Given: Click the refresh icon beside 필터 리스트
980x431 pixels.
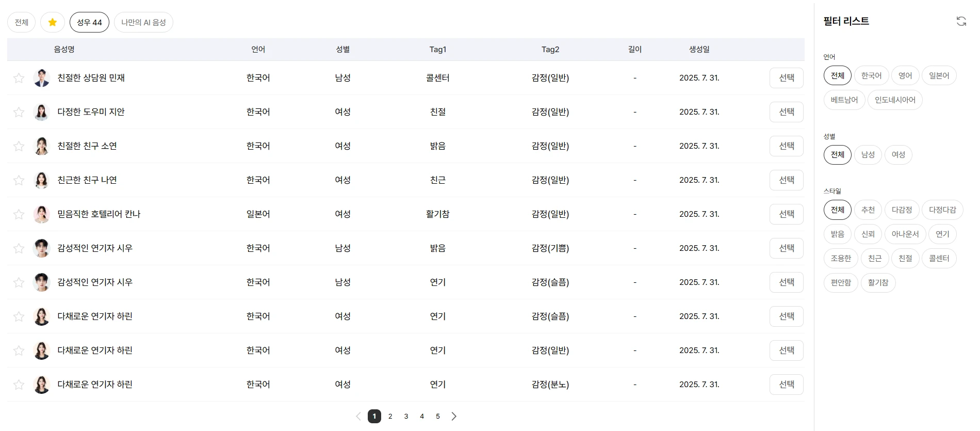Looking at the screenshot, I should [961, 21].
